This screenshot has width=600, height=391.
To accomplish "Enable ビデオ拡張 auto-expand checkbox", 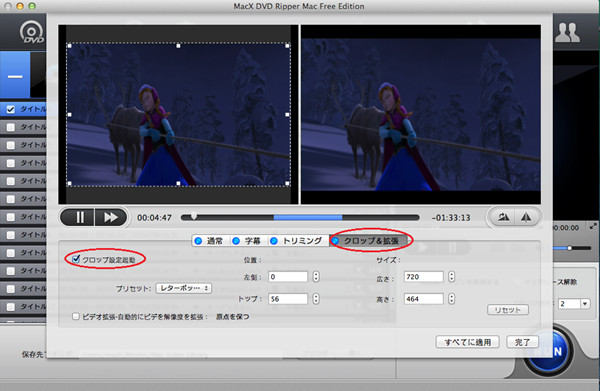I will coord(76,316).
